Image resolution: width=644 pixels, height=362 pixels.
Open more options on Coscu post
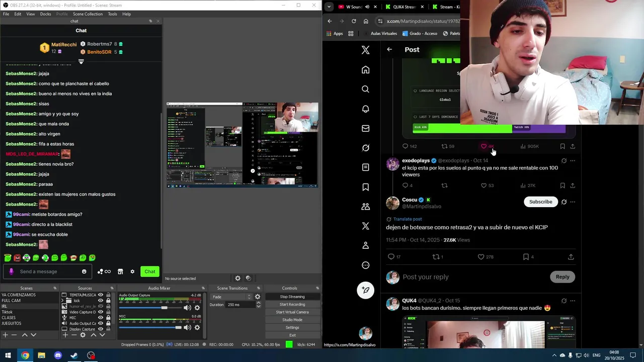click(x=573, y=202)
